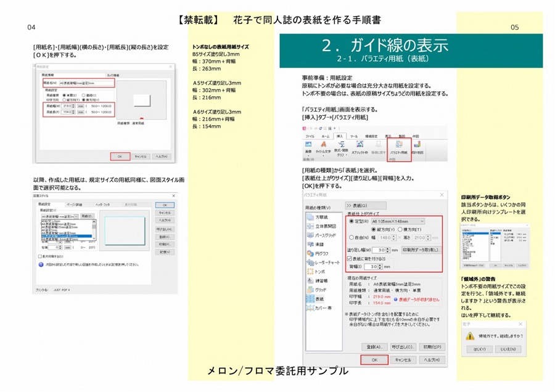The height and width of the screenshot is (392, 555).
Task: Choose the カバー・帯 paper type icon
Action: coord(310,308)
